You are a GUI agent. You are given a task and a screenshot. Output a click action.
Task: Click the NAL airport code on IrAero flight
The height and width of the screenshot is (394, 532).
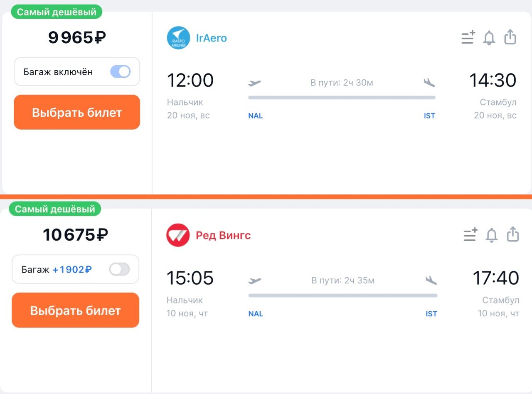coord(255,116)
